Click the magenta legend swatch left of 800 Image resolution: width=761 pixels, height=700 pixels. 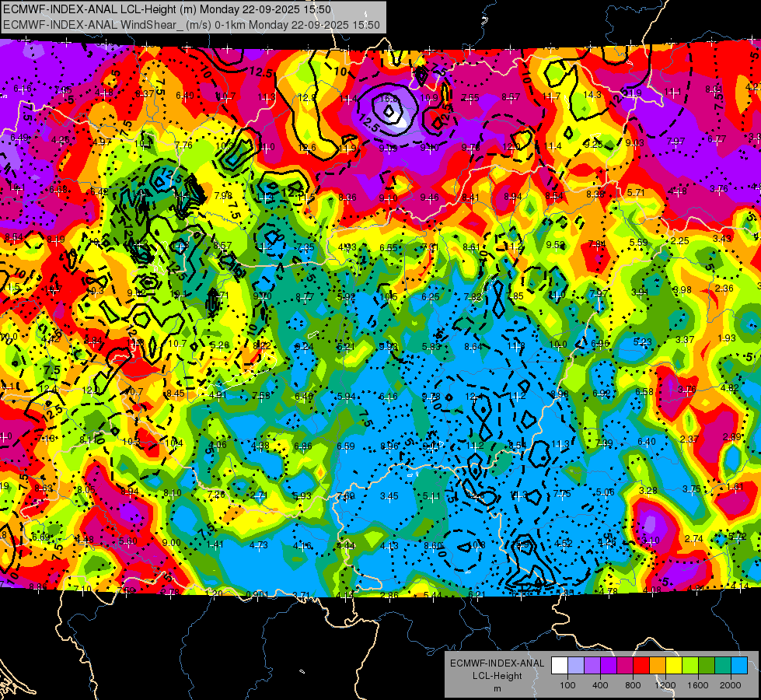(625, 666)
